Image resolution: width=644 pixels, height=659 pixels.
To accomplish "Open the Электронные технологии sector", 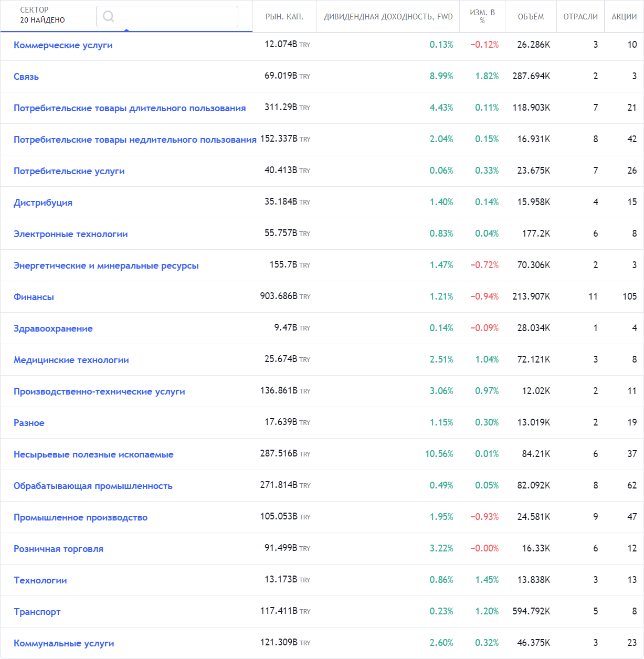I will (x=71, y=234).
